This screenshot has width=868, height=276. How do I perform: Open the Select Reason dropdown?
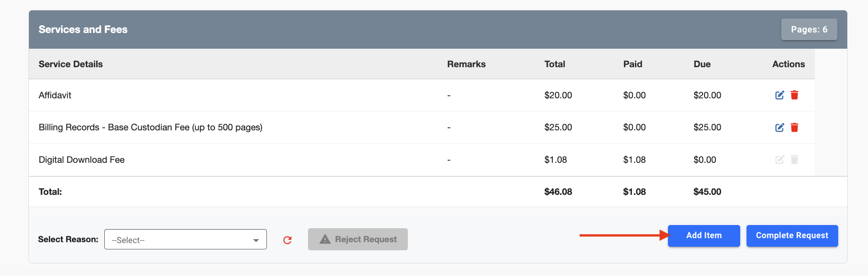(185, 239)
